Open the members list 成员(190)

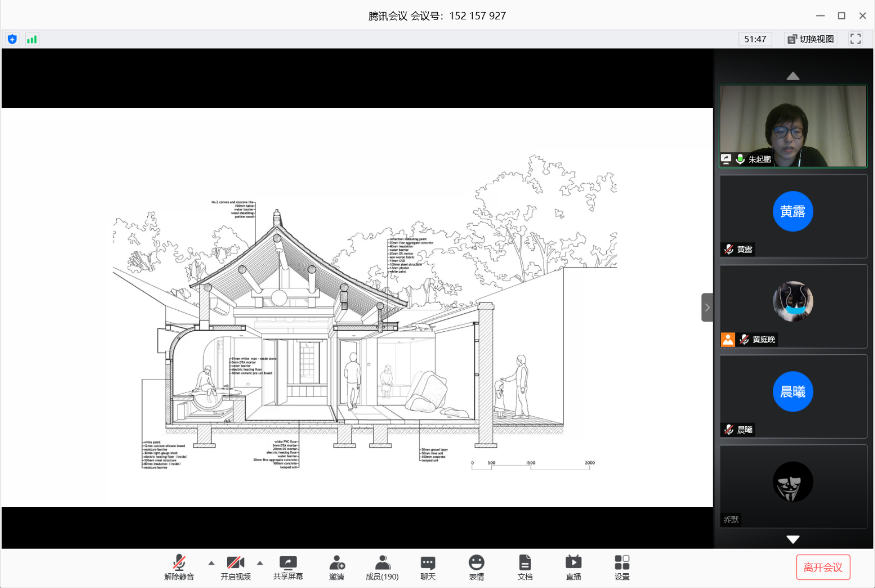pos(382,563)
